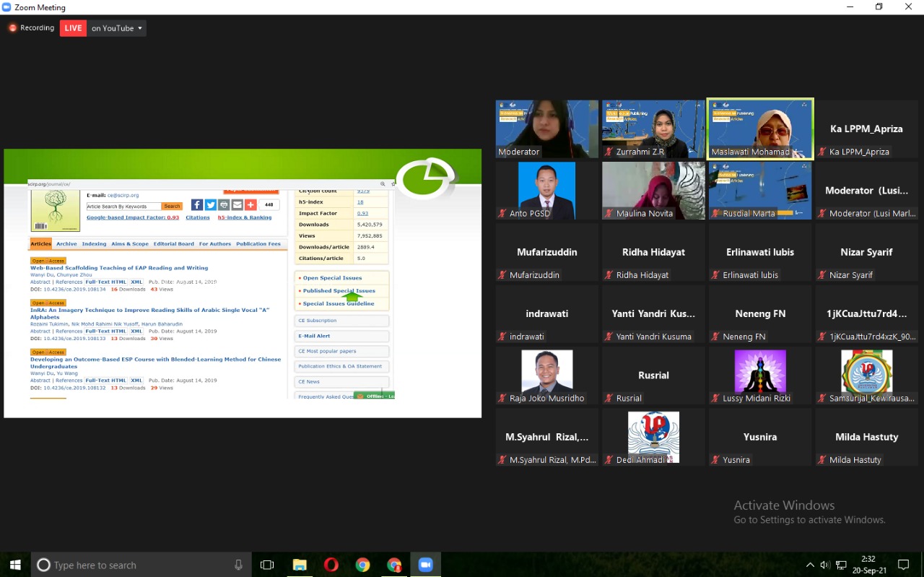Select Maslawati Mohamad video thumbnail
Image resolution: width=924 pixels, height=577 pixels.
tap(760, 129)
